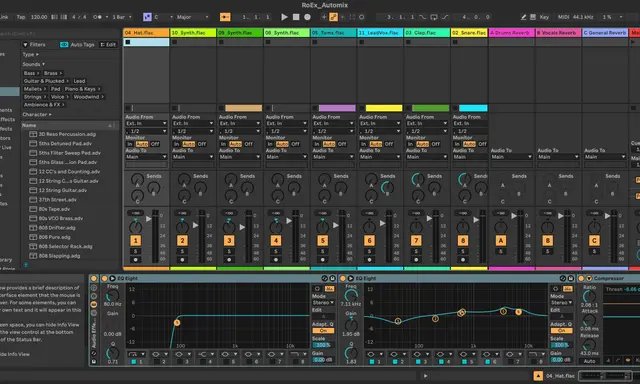640x384 pixels.
Task: Select the 02_Snare.flac track header
Action: (469, 33)
